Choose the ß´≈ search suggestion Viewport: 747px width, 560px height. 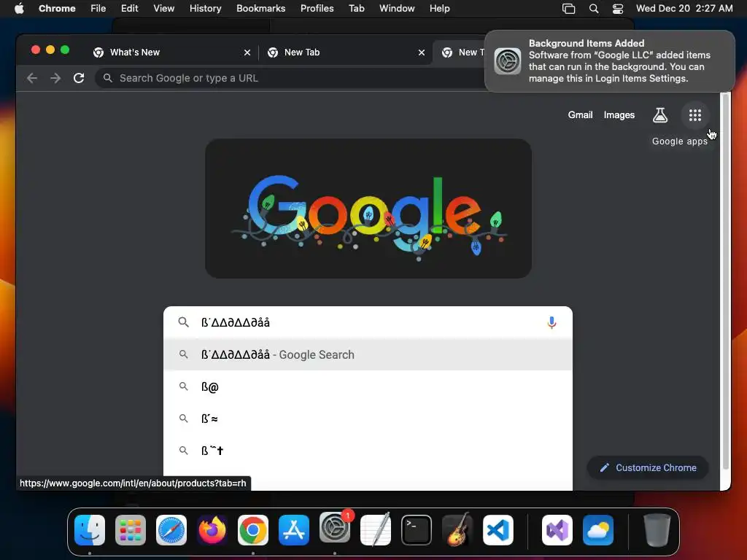[x=368, y=419]
